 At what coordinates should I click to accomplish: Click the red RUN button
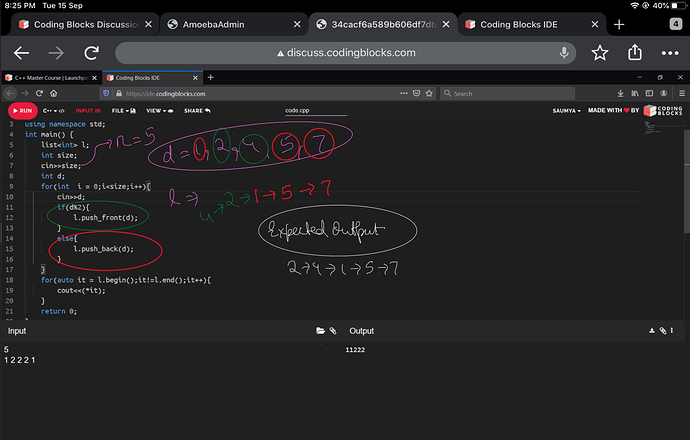[x=22, y=111]
